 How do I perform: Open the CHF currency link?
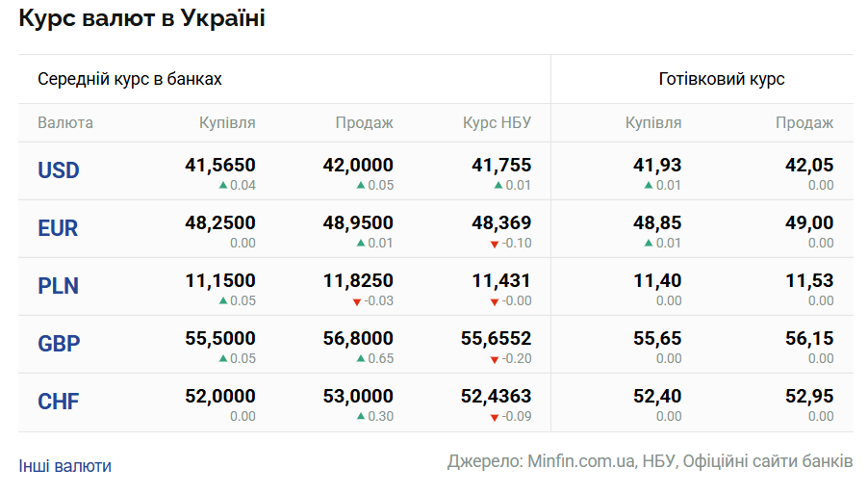click(58, 402)
